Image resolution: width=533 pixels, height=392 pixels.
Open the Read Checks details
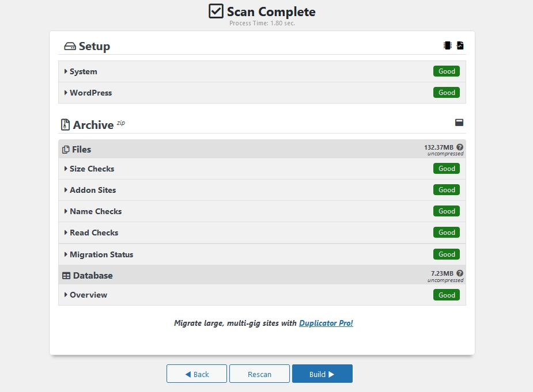click(94, 233)
